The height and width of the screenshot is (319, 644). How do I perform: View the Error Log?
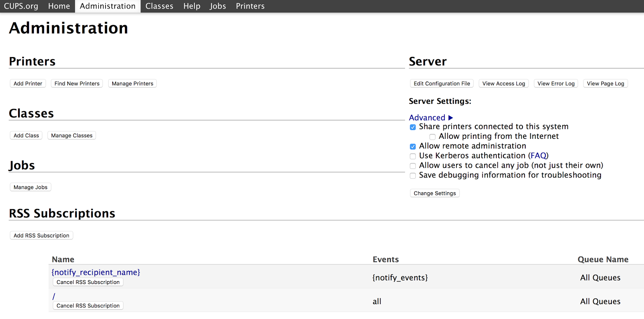556,84
